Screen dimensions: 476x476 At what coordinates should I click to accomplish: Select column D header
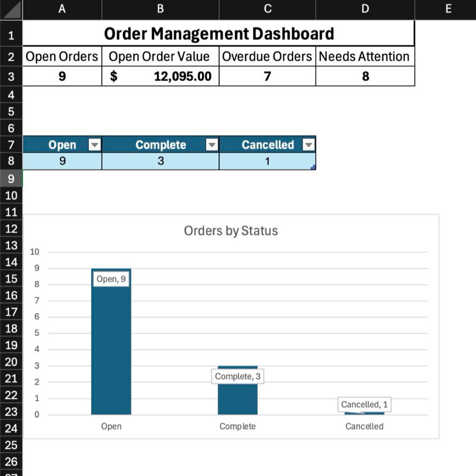[365, 9]
